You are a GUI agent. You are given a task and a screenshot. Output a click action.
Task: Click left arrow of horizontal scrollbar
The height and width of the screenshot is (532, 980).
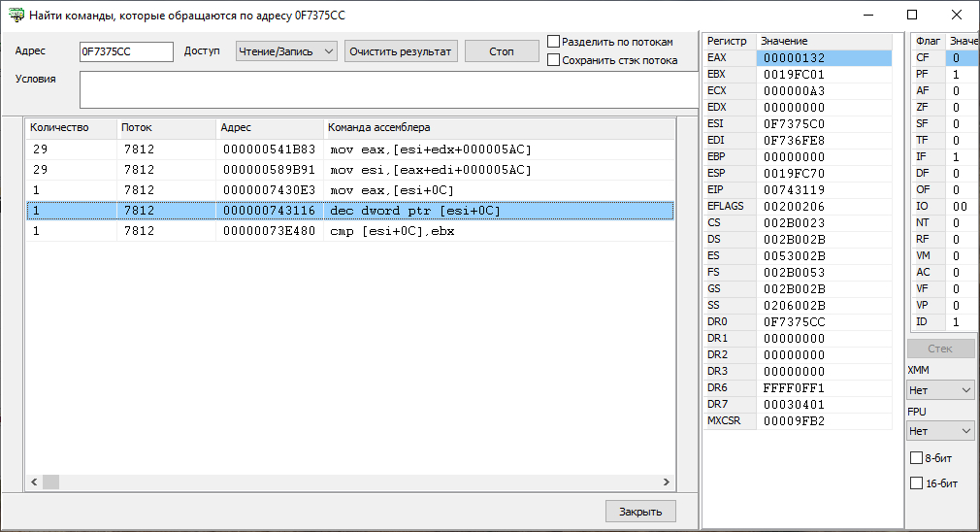click(x=34, y=482)
